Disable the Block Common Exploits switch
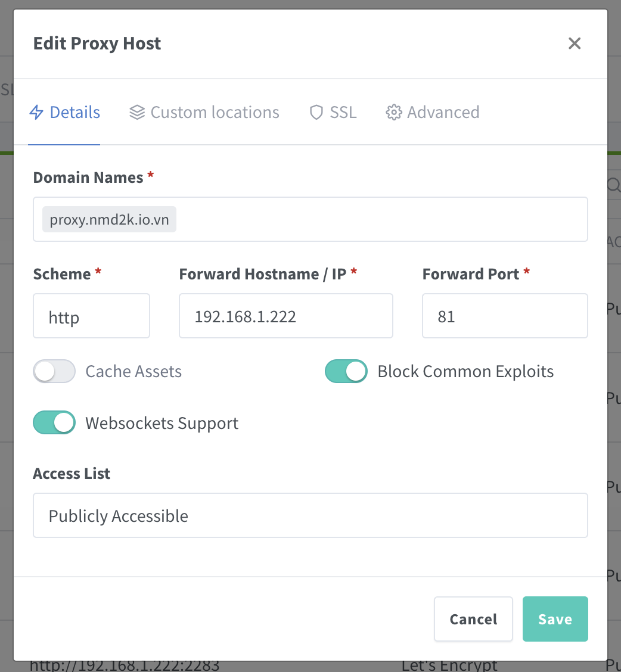This screenshot has width=621, height=672. click(346, 371)
